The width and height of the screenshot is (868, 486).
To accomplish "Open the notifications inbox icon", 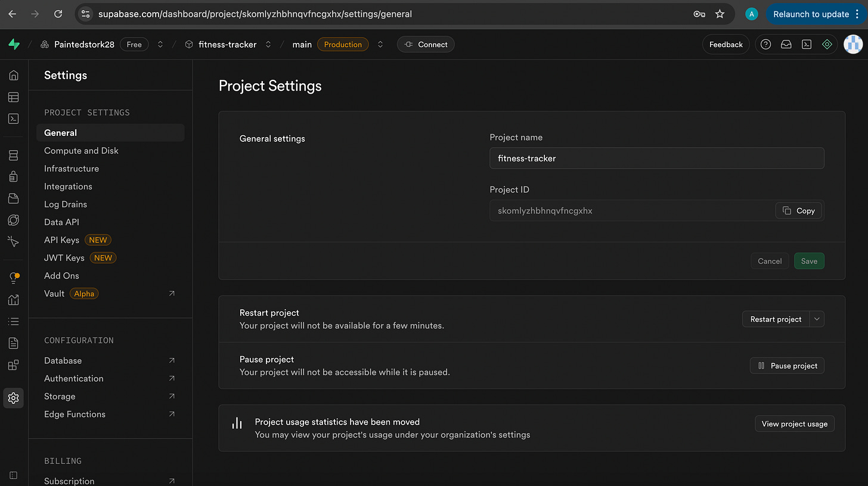I will pos(786,45).
